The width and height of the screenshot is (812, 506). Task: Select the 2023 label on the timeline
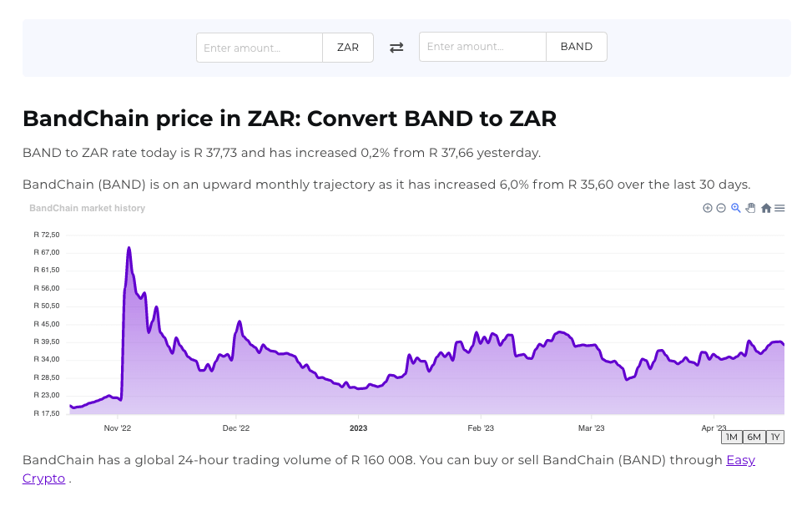(358, 428)
